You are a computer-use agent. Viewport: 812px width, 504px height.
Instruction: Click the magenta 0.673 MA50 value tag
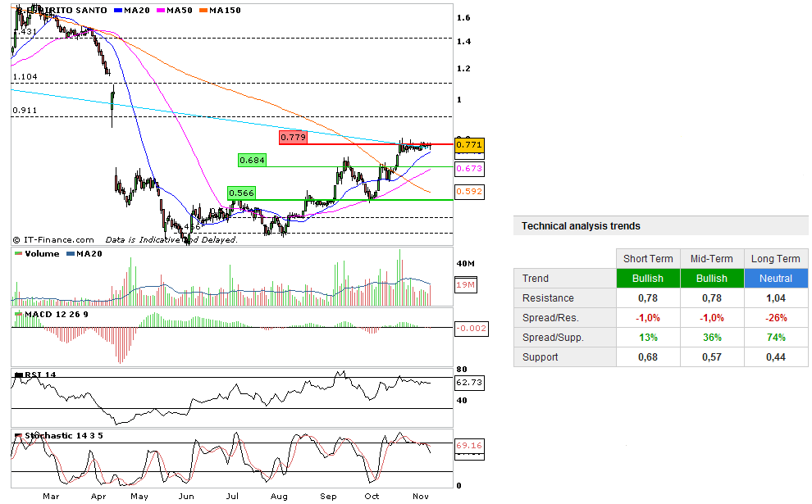click(469, 169)
